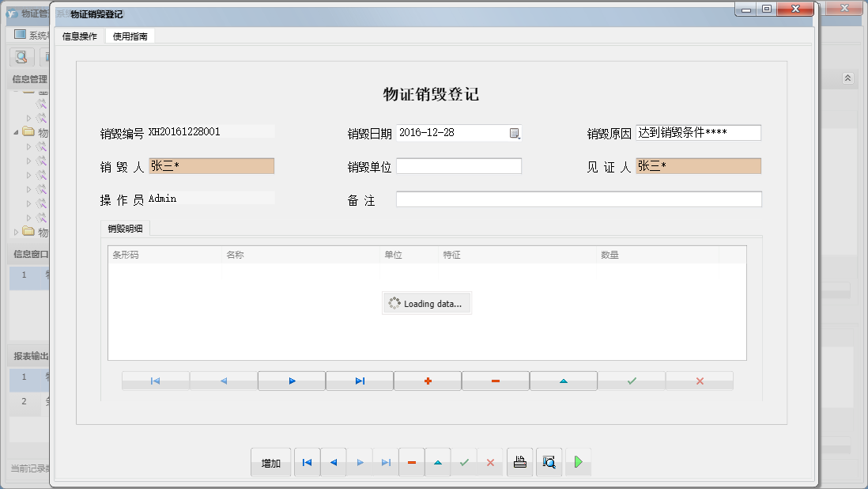Delete a detail row using the red minus icon
The height and width of the screenshot is (489, 868).
495,381
